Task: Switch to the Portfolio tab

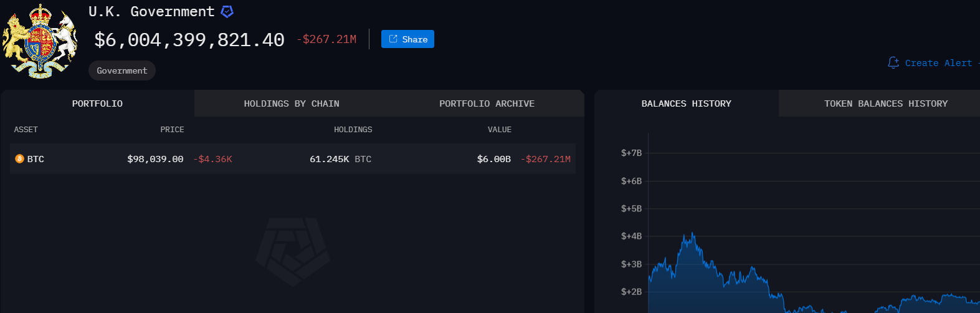Action: 97,104
